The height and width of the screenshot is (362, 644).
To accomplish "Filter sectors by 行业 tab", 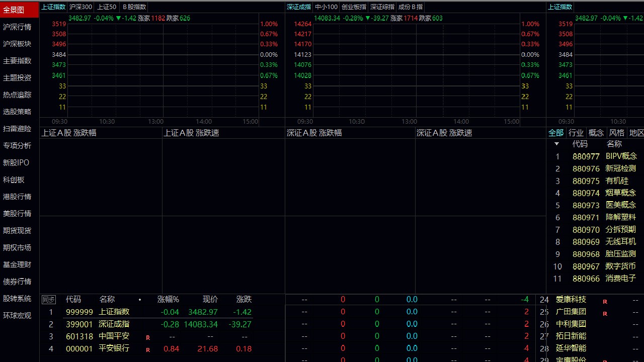I will tap(576, 133).
